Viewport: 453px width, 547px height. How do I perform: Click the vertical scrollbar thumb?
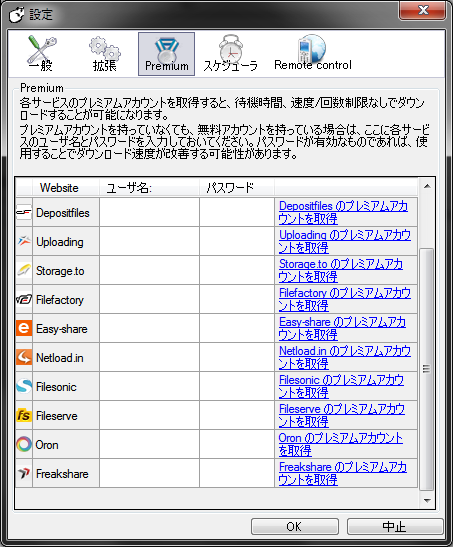point(426,369)
